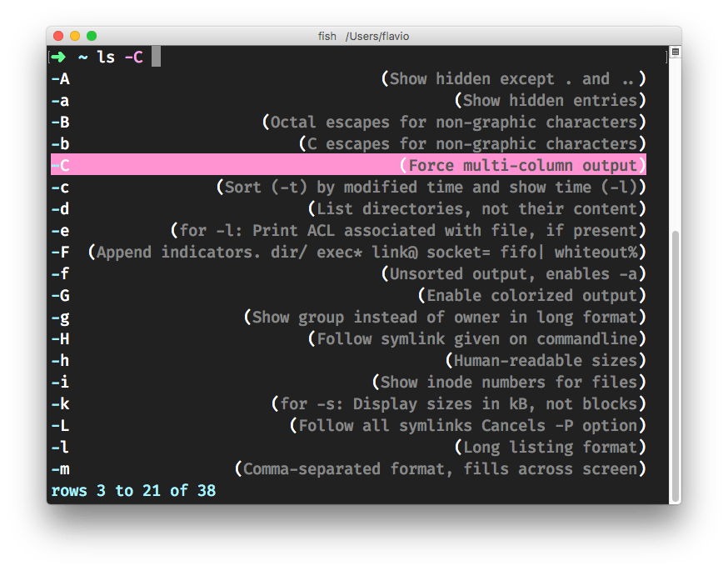Click the green prompt arrow icon
This screenshot has height=571, width=728.
pos(60,58)
